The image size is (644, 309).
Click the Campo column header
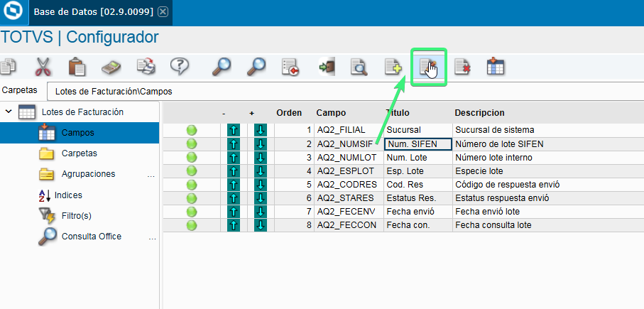[331, 112]
